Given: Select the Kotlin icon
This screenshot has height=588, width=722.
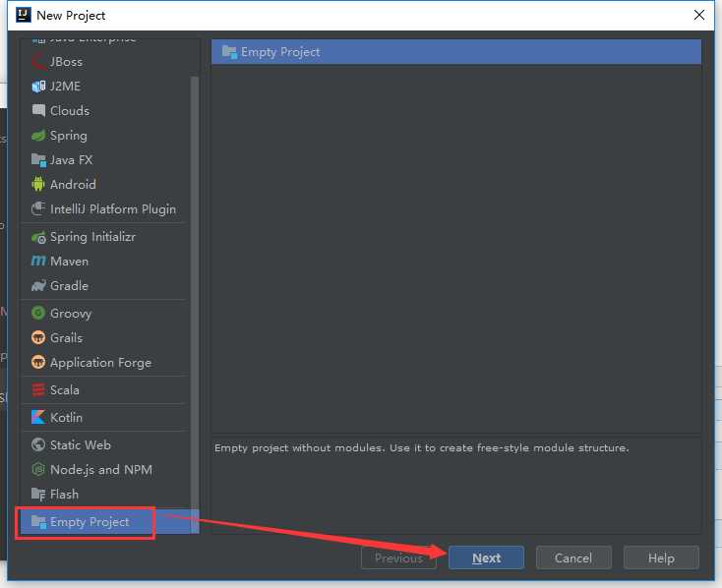Looking at the screenshot, I should click(38, 417).
